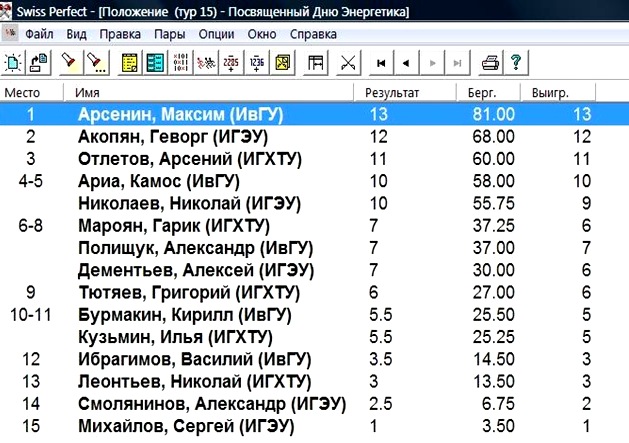Click place label 10-11

coord(31,315)
